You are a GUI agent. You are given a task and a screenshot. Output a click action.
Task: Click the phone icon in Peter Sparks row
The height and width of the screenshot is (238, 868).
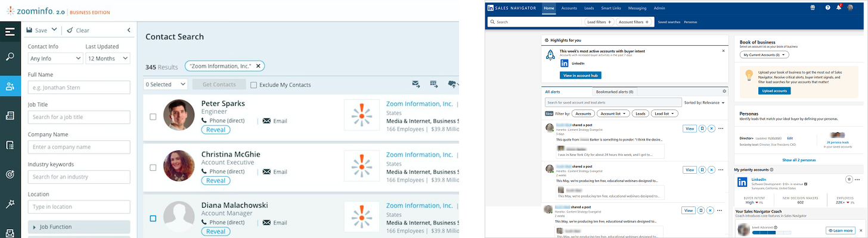[204, 121]
